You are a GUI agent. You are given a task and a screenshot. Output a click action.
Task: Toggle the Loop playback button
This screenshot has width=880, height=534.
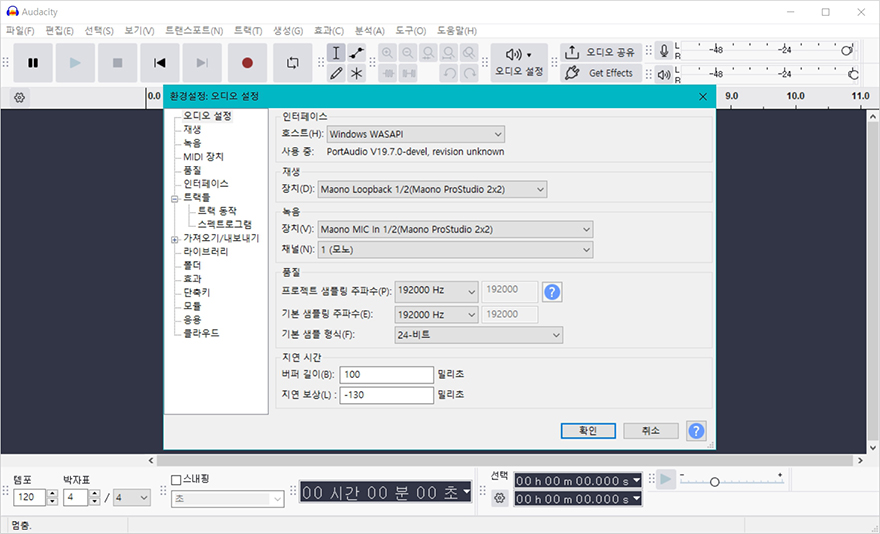tap(292, 63)
